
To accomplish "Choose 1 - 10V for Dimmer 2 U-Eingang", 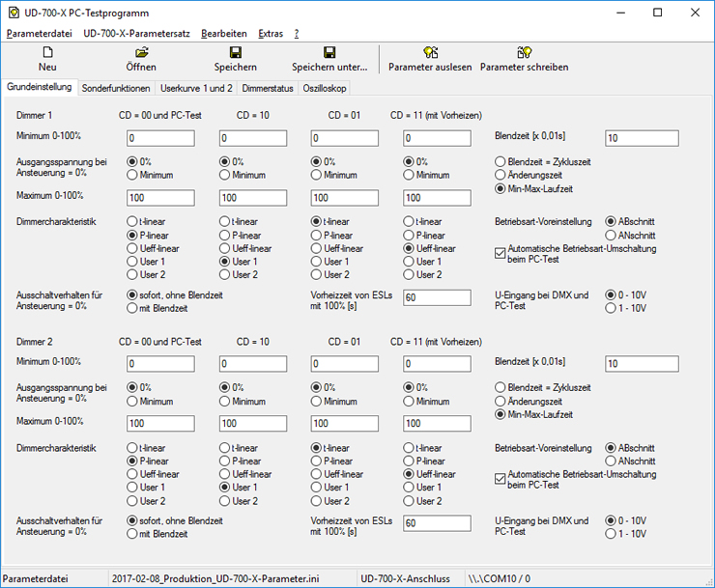I will pyautogui.click(x=611, y=534).
